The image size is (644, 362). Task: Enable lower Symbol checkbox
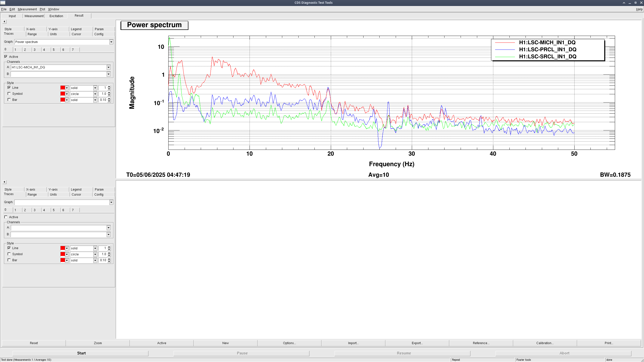click(9, 254)
